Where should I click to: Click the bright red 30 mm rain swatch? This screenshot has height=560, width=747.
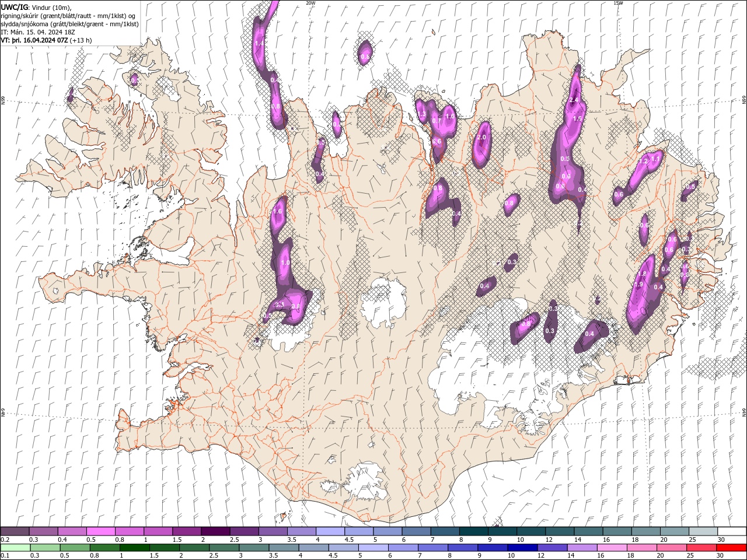[x=732, y=548]
